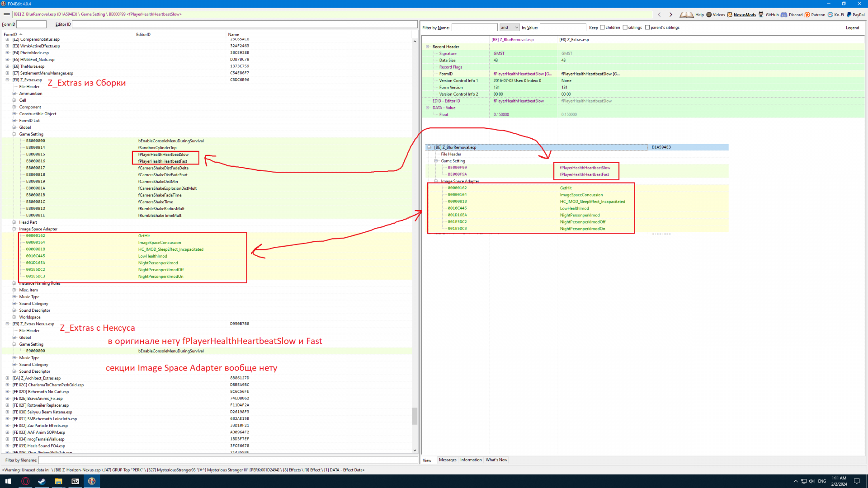The width and height of the screenshot is (868, 488).
Task: Click the Legend button
Action: [852, 28]
